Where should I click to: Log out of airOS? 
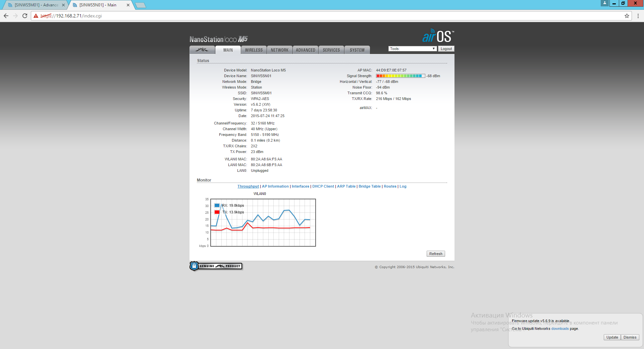click(x=446, y=49)
